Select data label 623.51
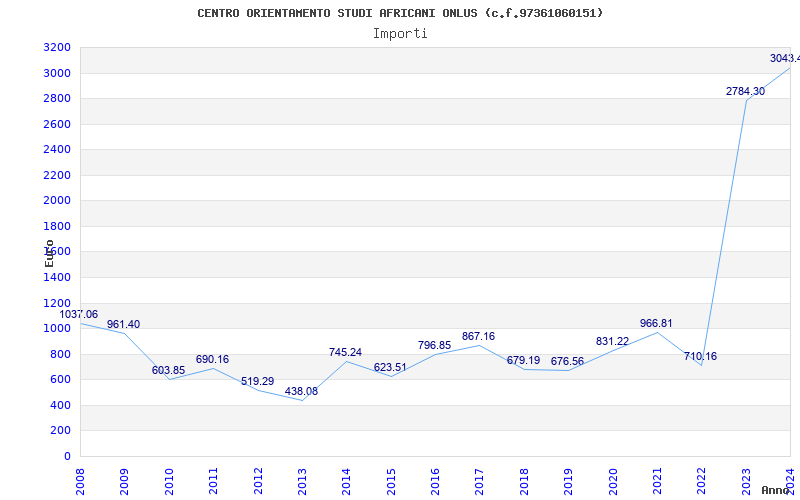 coord(390,368)
